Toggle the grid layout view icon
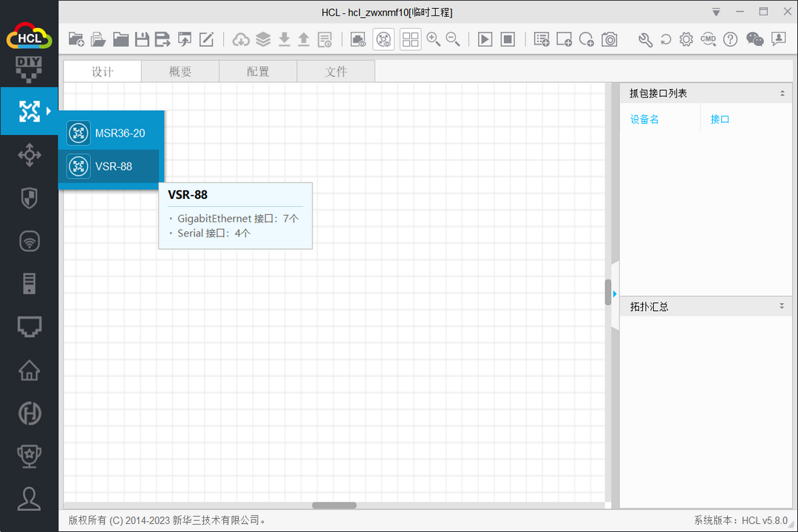Image resolution: width=798 pixels, height=532 pixels. [410, 39]
